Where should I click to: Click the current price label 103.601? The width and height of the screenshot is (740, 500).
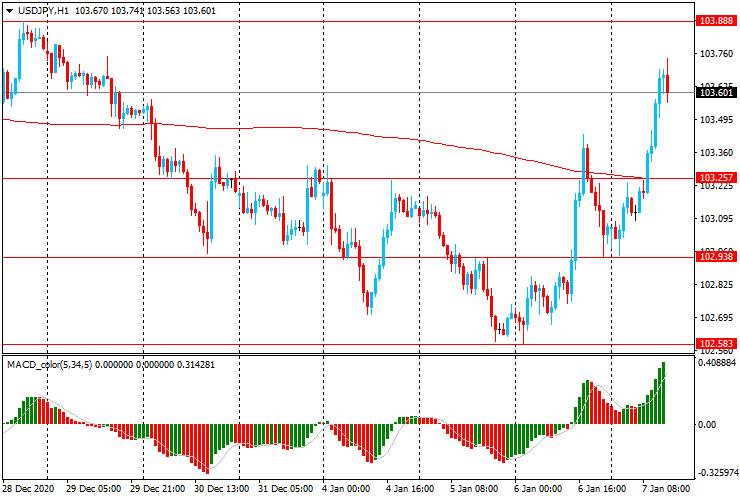coord(716,93)
